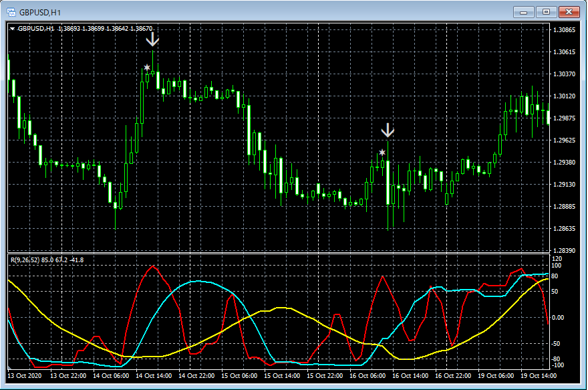Click chart header OHLC values 1.38693 1.38699

(x=82, y=29)
